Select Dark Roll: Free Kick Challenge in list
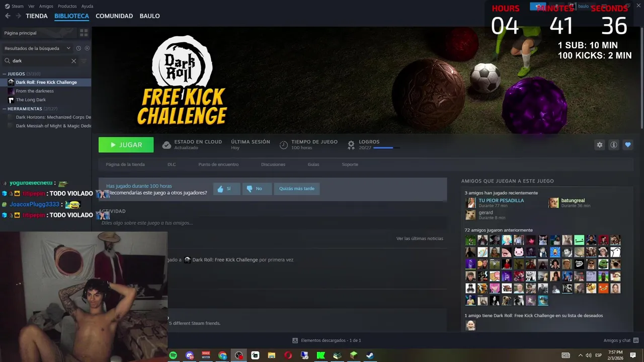Image resolution: width=644 pixels, height=362 pixels. coord(46,82)
